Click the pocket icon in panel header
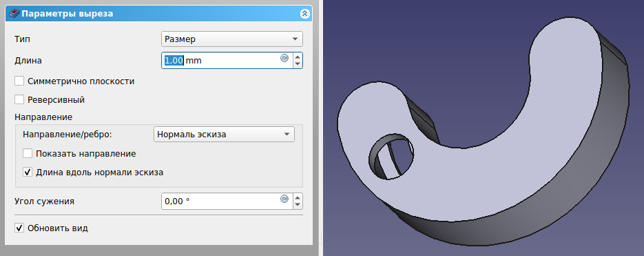The image size is (644, 256). point(14,14)
